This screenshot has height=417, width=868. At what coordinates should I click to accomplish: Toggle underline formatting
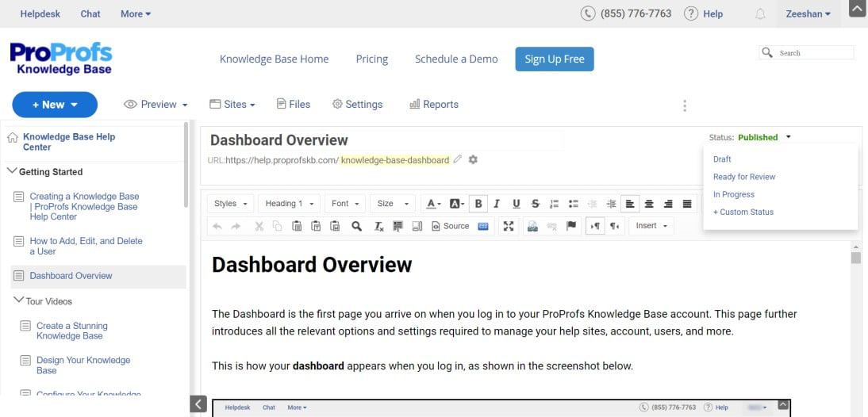click(516, 204)
